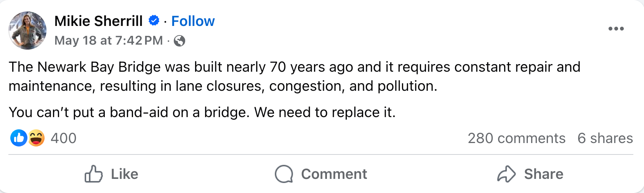Click the blue thumbs-up reaction icon

19,138
